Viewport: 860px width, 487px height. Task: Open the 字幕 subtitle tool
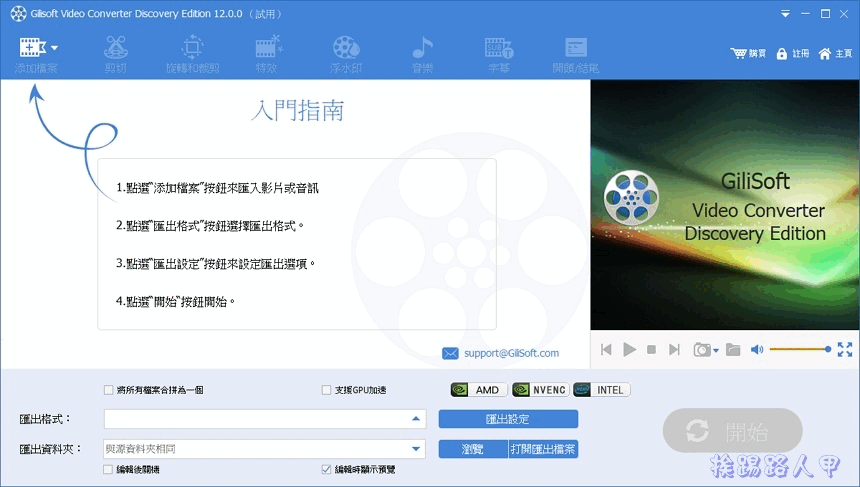click(499, 55)
